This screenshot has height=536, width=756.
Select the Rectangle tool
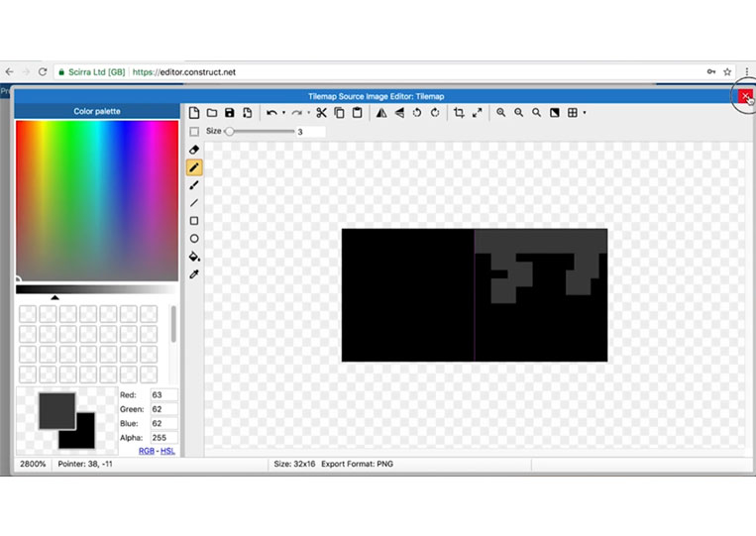[x=194, y=221]
